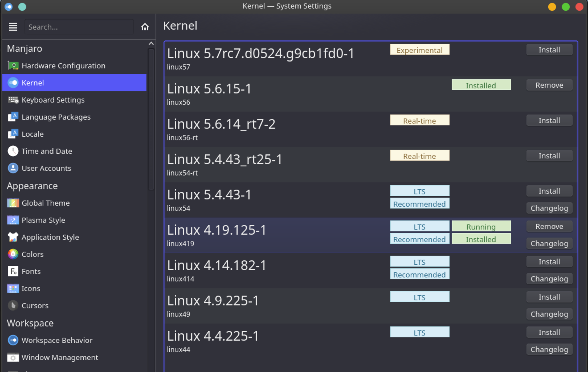Open Language Packages icon
588x372 pixels.
click(13, 117)
